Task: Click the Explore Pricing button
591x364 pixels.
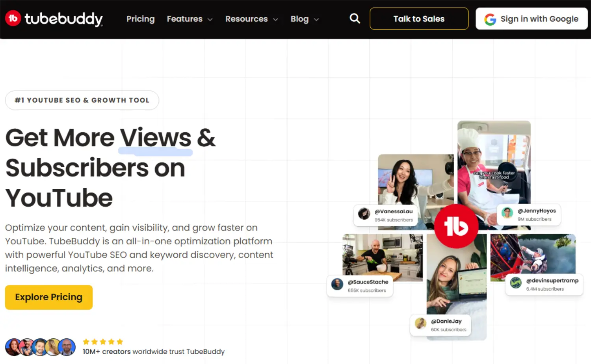Action: pos(49,297)
